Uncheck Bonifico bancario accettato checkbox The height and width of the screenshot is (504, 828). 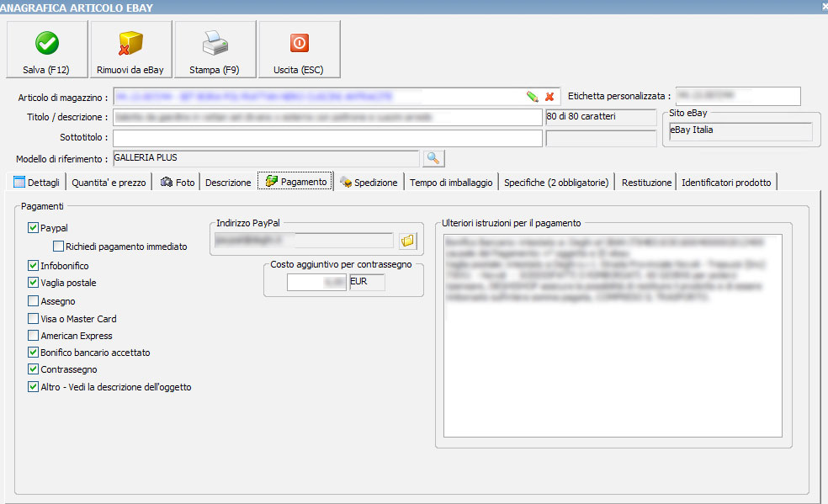(33, 352)
